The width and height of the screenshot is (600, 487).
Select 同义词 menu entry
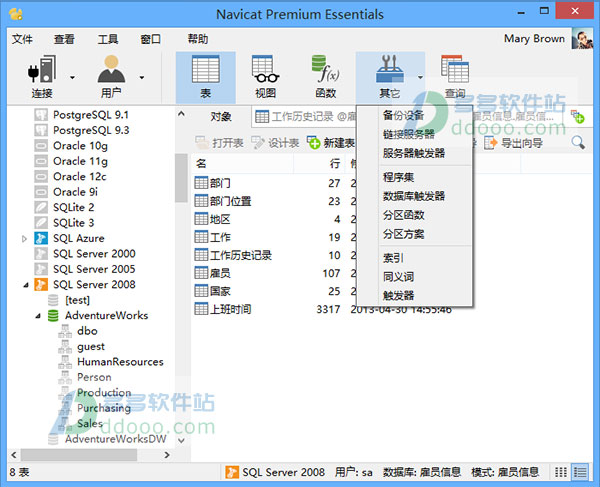398,277
